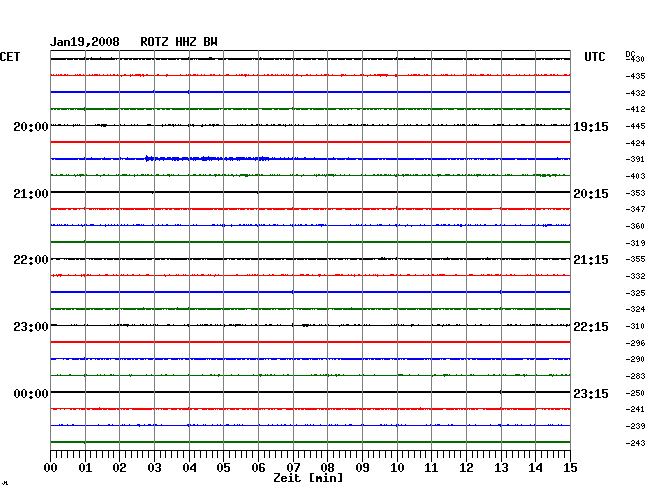Click the DC offset value -445
The image size is (650, 494).
[x=635, y=126]
